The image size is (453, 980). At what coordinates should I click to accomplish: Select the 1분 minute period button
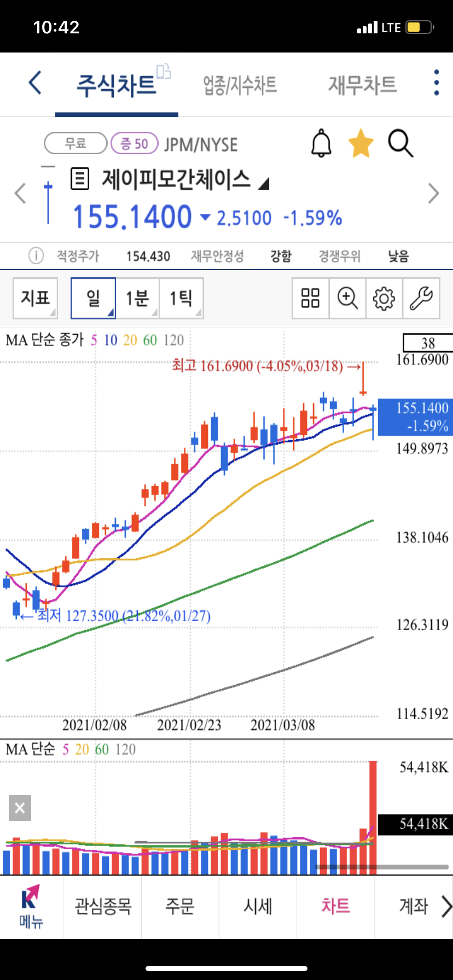137,298
